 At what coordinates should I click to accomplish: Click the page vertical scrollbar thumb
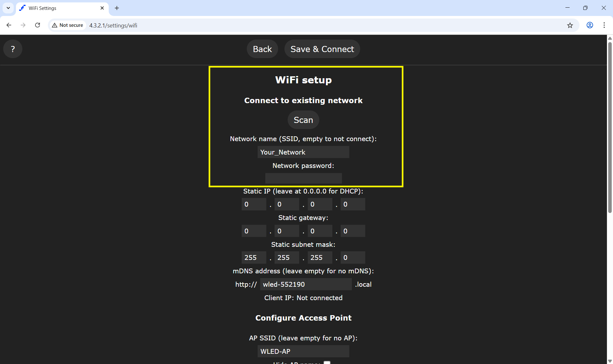[x=610, y=128]
